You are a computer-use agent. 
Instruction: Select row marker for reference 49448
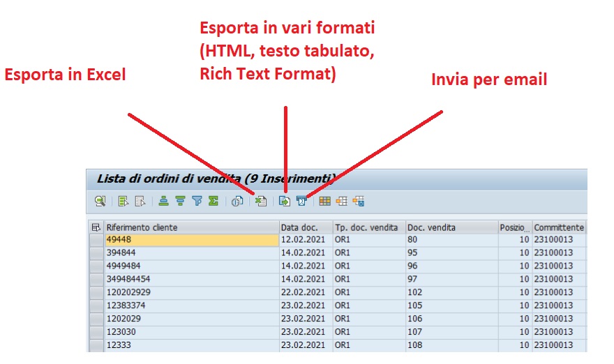point(96,240)
